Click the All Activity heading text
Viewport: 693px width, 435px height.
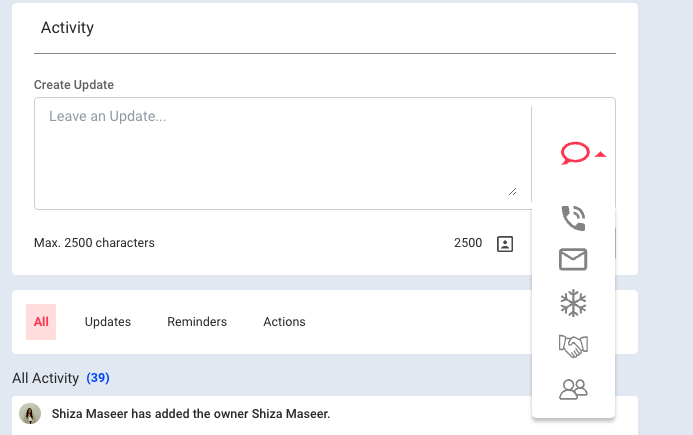pyautogui.click(x=46, y=378)
